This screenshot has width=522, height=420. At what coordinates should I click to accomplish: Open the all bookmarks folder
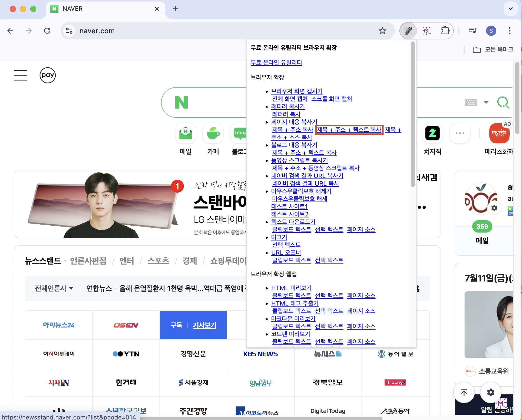coord(493,49)
